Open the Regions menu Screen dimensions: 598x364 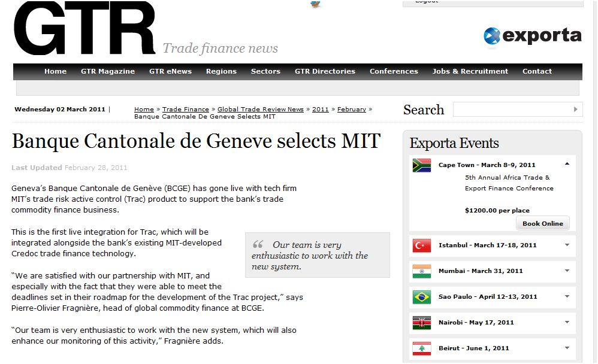(221, 71)
